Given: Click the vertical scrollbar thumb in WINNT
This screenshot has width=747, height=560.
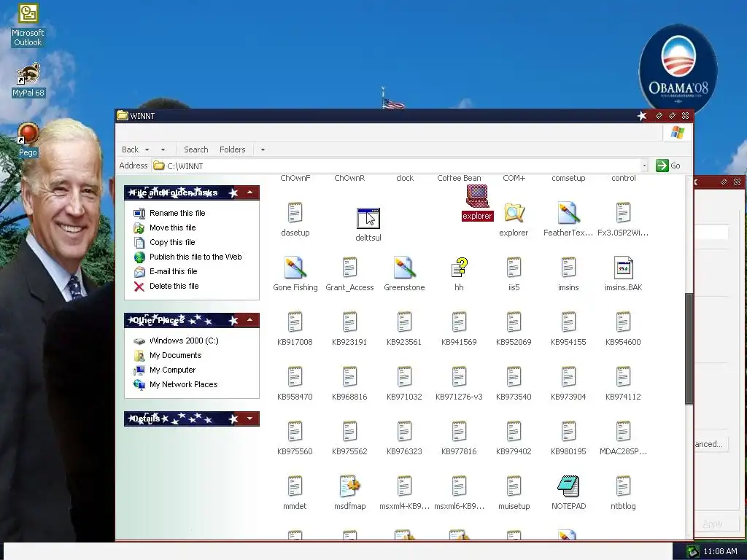Looking at the screenshot, I should [x=689, y=349].
